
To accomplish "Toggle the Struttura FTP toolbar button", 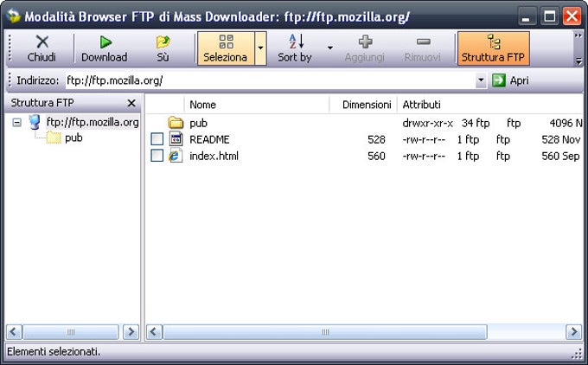I will pyautogui.click(x=493, y=48).
